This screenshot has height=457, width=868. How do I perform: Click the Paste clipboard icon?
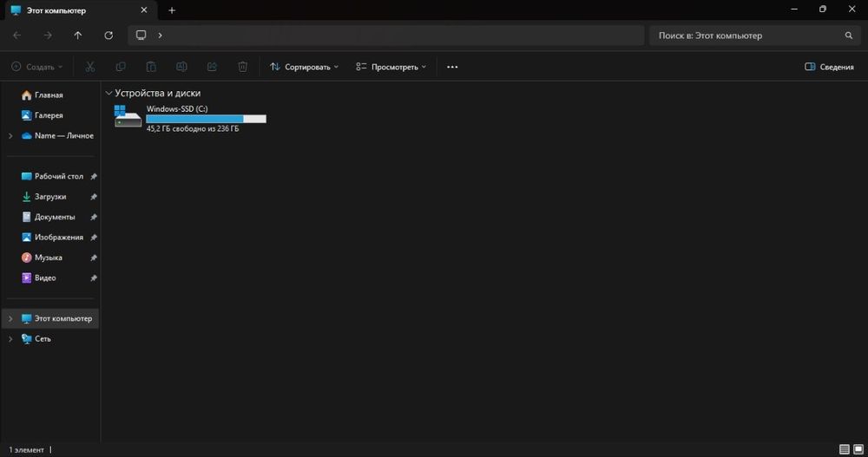click(151, 67)
